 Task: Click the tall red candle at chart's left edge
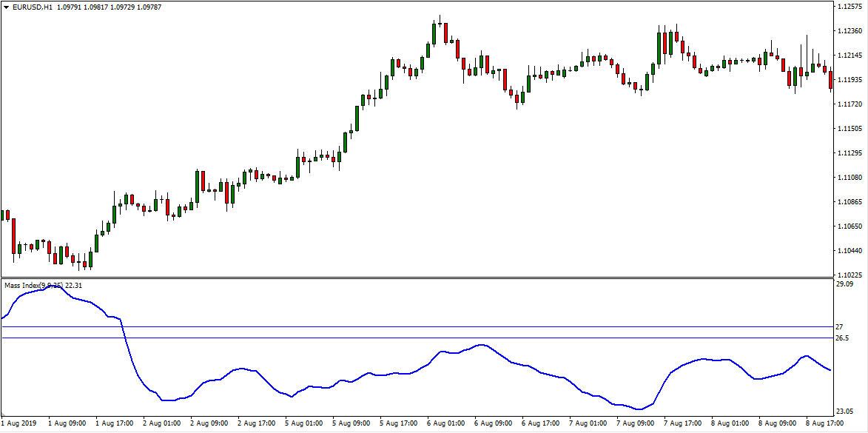pos(13,237)
